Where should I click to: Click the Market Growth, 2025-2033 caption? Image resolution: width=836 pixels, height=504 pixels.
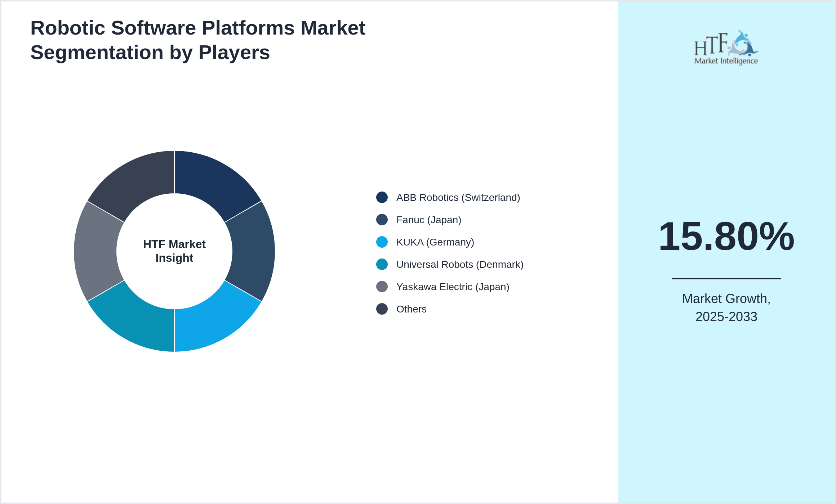pos(726,307)
